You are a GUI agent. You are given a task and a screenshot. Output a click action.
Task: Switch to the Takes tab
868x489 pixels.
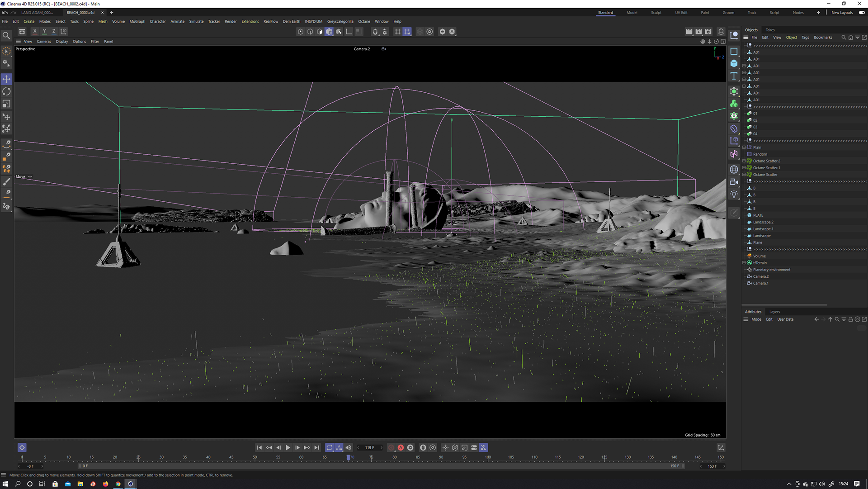coord(770,30)
